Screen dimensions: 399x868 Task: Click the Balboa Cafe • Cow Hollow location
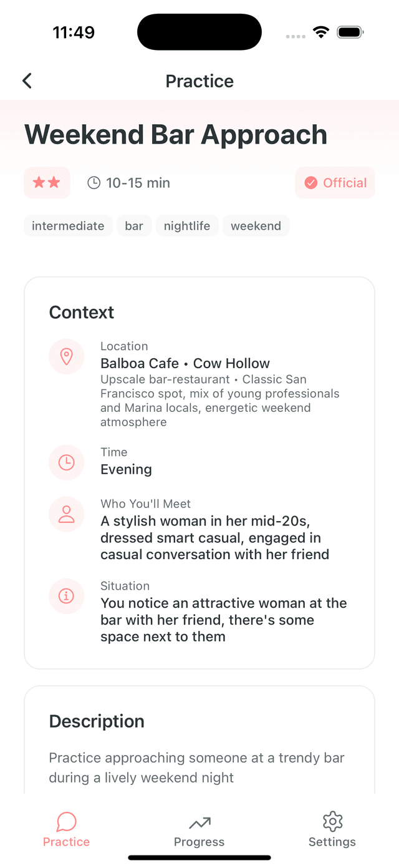(x=185, y=363)
